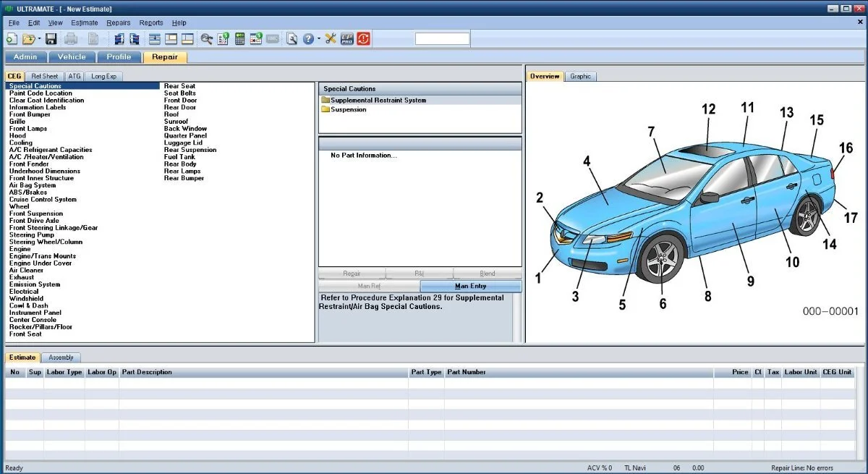Image resolution: width=868 pixels, height=474 pixels.
Task: Select the Ref Sheet tab
Action: point(45,76)
